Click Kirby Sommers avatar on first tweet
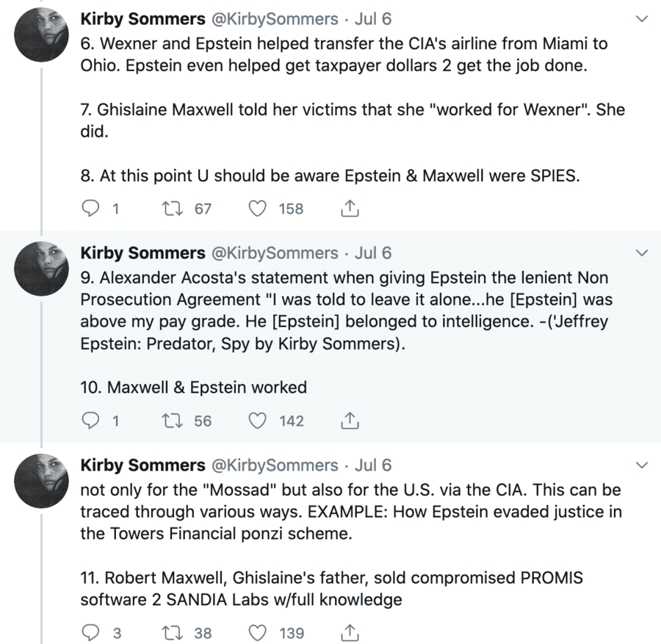Viewport: 661px width, 644px height. (41, 35)
